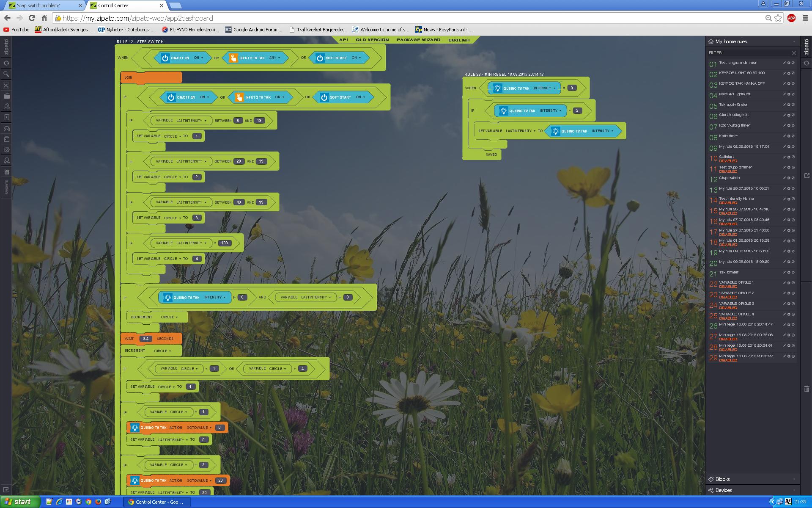This screenshot has height=508, width=812.
Task: Open gear settings for rule 12 Step switch
Action: (x=789, y=178)
